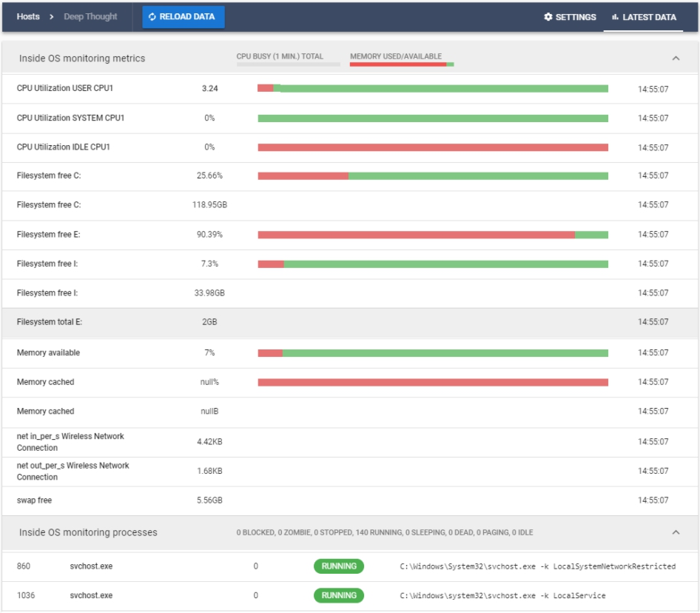The height and width of the screenshot is (613, 700).
Task: Click the null% memory cached value
Action: coord(209,382)
